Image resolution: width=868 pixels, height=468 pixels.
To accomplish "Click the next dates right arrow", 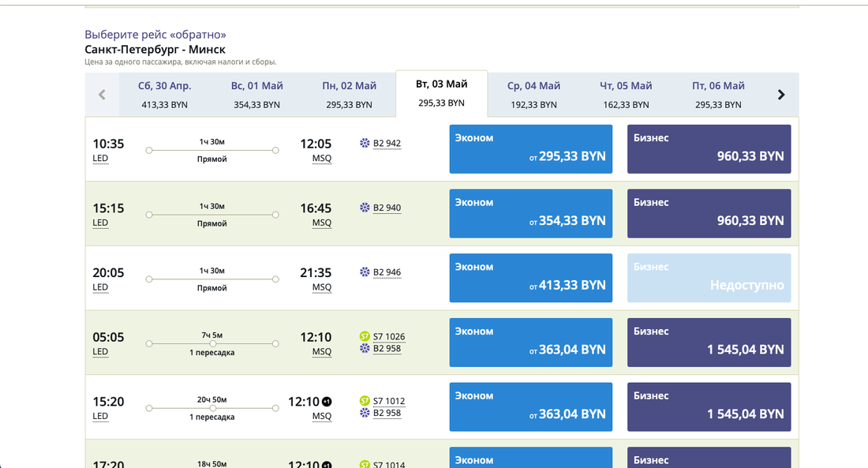I will click(x=781, y=95).
